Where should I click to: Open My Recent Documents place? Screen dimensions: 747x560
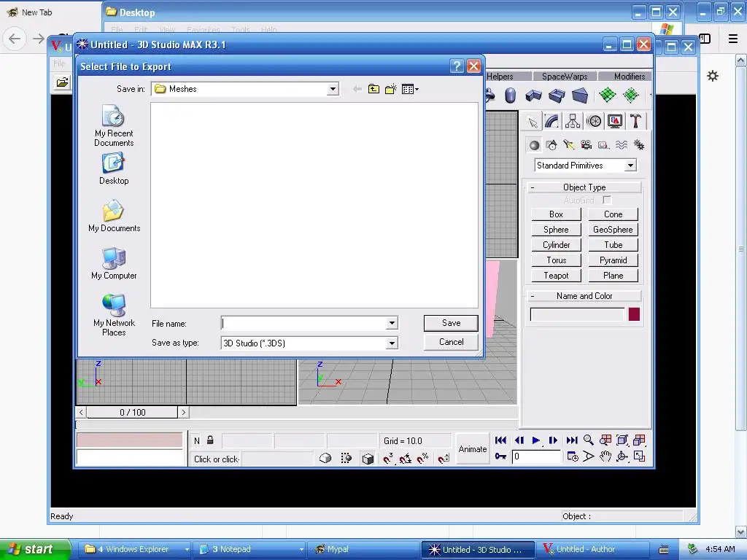114,125
